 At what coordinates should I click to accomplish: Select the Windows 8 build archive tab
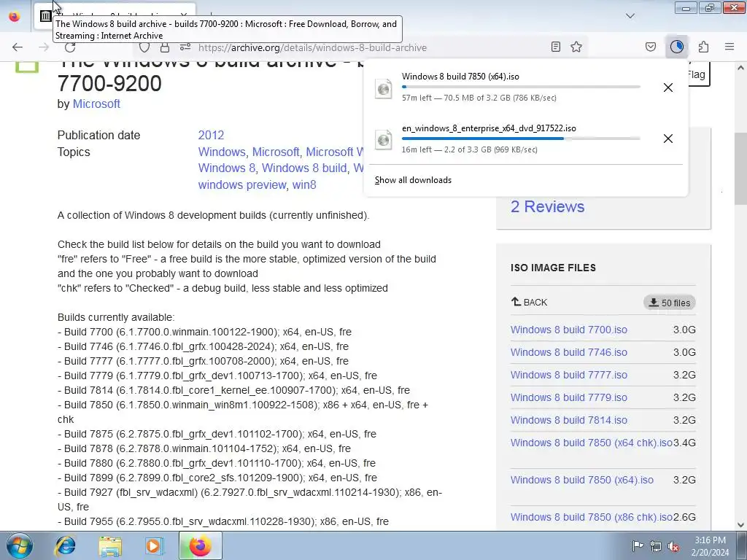(x=115, y=17)
